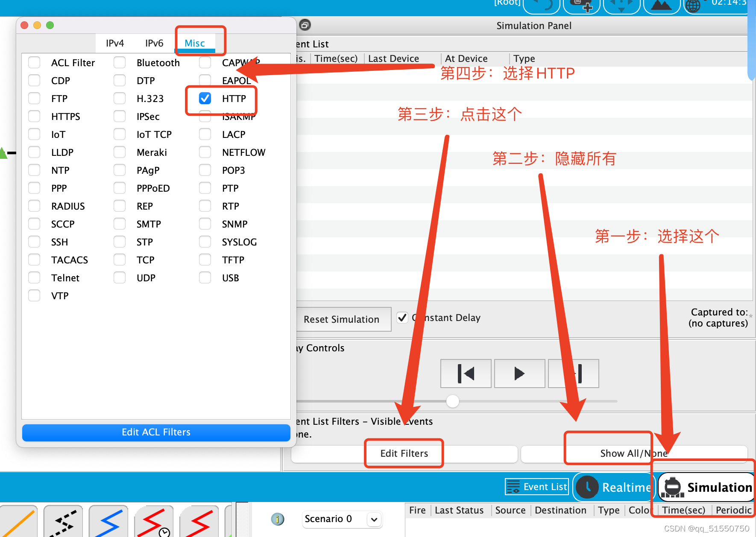Screen dimensions: 756x537
Task: Enable the TCP protocol checkbox
Action: click(120, 260)
